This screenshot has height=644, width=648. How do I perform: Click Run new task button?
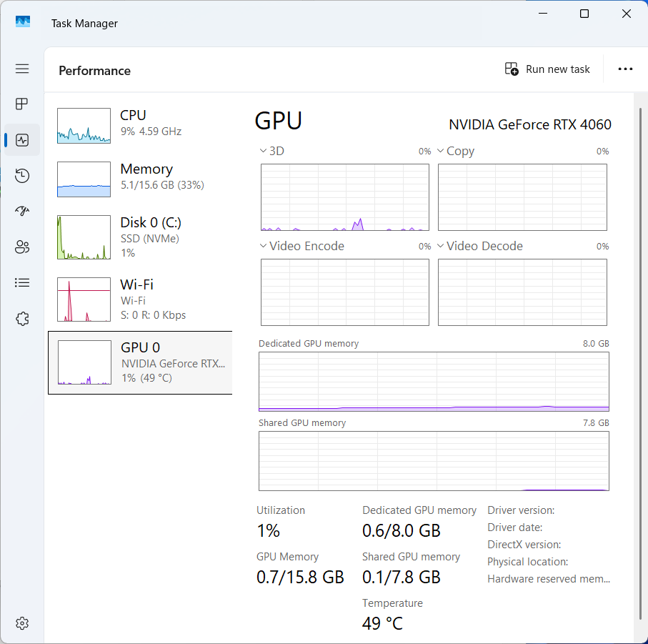(547, 69)
